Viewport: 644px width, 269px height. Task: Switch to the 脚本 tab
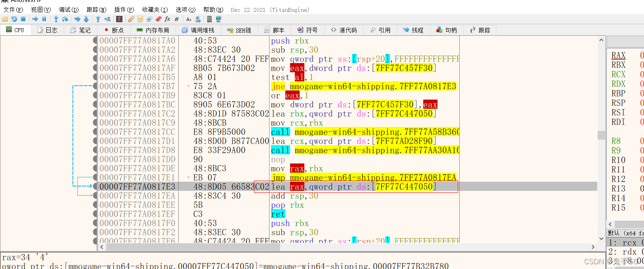pos(274,30)
